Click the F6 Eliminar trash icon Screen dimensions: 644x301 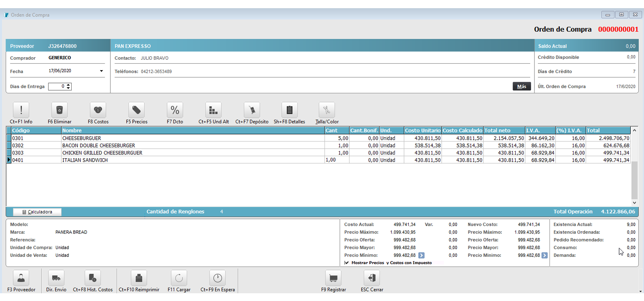60,110
